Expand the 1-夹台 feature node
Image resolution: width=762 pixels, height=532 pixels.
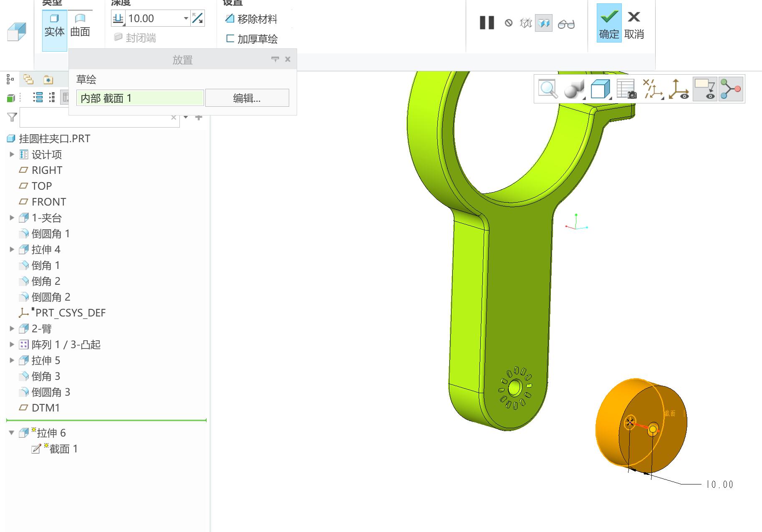click(12, 218)
